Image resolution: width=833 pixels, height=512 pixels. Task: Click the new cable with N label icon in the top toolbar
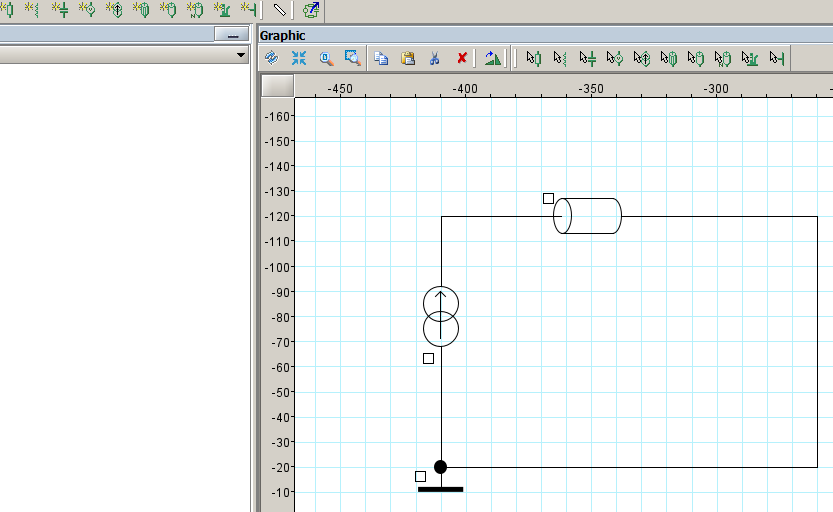(196, 10)
